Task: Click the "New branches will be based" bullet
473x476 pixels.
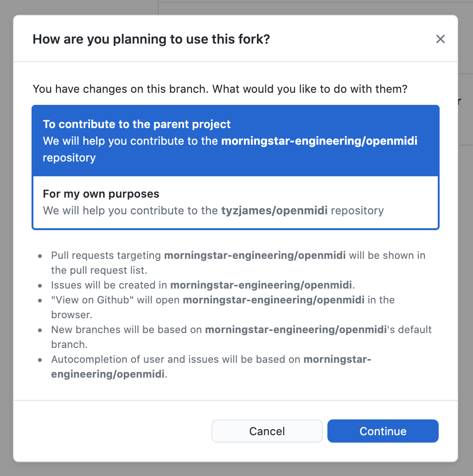Action: [127, 329]
